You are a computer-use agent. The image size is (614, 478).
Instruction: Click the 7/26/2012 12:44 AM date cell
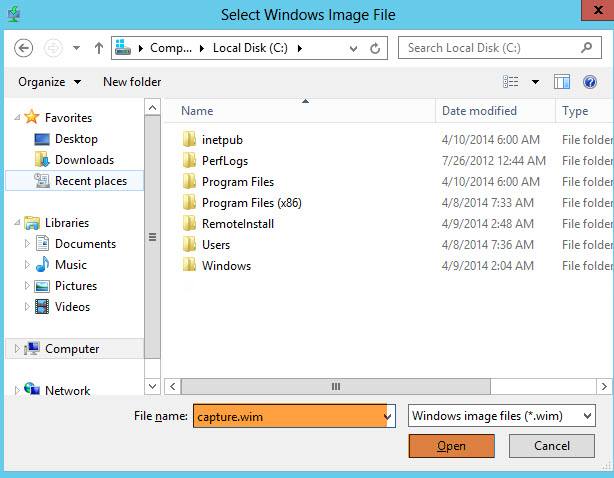pyautogui.click(x=493, y=161)
